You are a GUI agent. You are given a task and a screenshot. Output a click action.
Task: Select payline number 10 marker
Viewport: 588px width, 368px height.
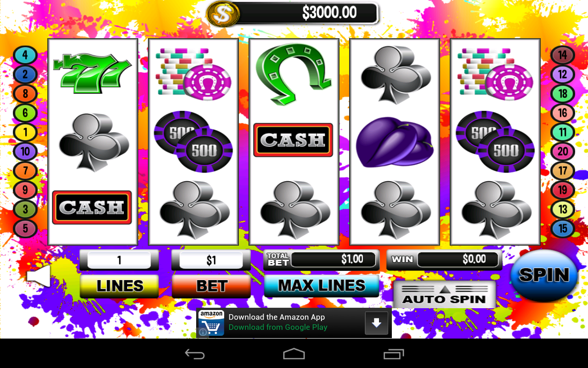pyautogui.click(x=25, y=151)
